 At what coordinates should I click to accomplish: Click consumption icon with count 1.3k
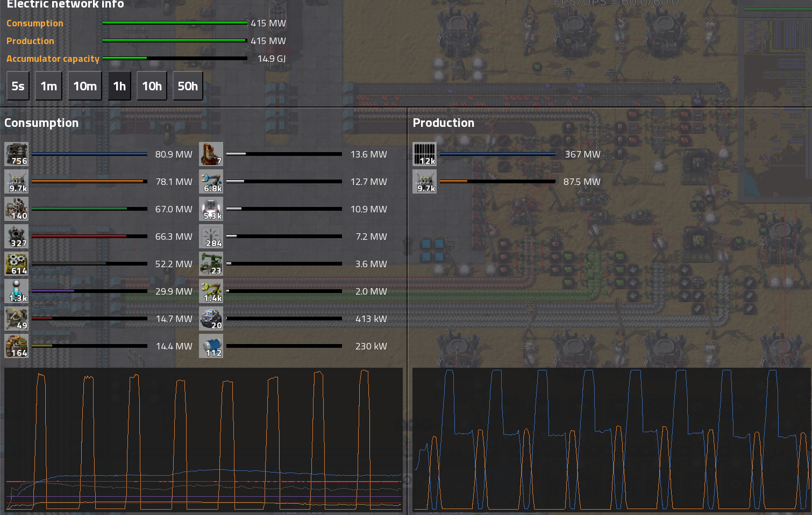17,291
